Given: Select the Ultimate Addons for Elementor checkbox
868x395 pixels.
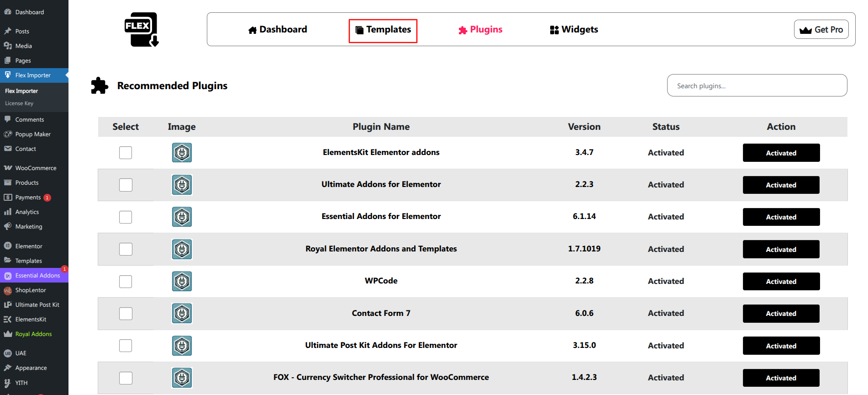Looking at the screenshot, I should point(126,185).
